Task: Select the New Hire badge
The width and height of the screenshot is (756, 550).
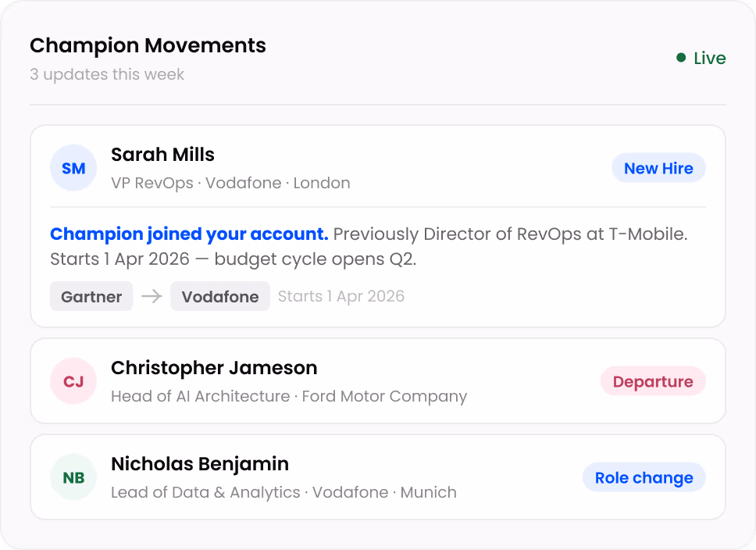Action: click(658, 168)
